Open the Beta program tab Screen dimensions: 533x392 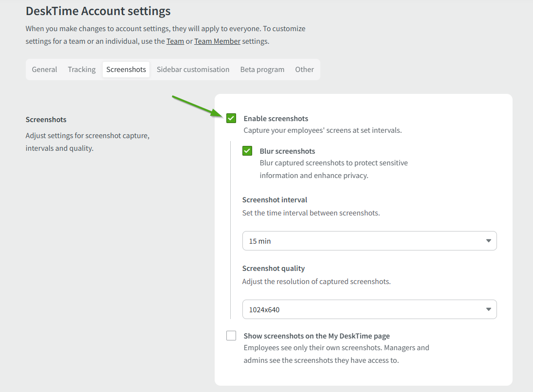click(262, 70)
